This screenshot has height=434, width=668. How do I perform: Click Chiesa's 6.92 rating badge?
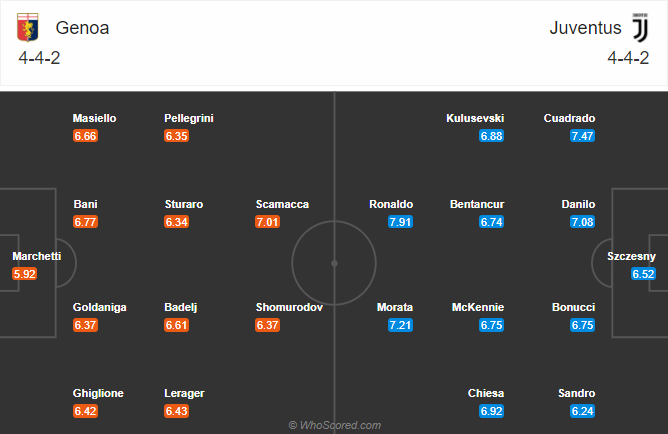coord(492,411)
